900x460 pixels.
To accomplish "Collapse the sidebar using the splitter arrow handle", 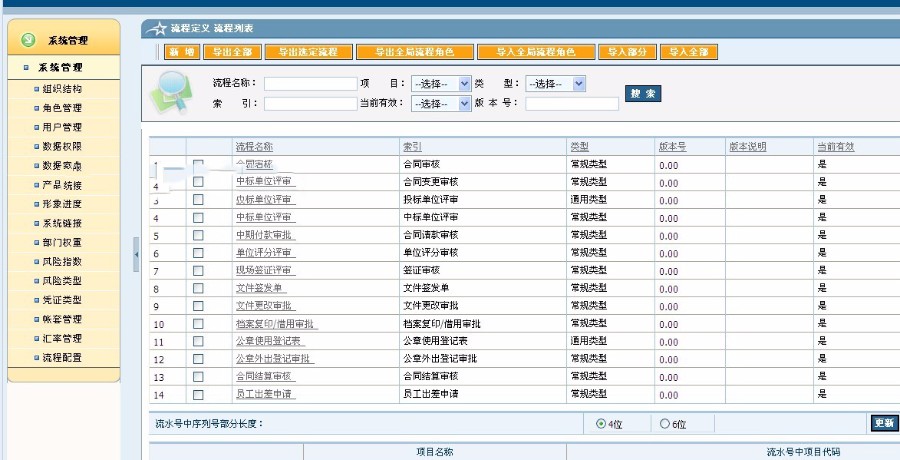I will click(136, 254).
